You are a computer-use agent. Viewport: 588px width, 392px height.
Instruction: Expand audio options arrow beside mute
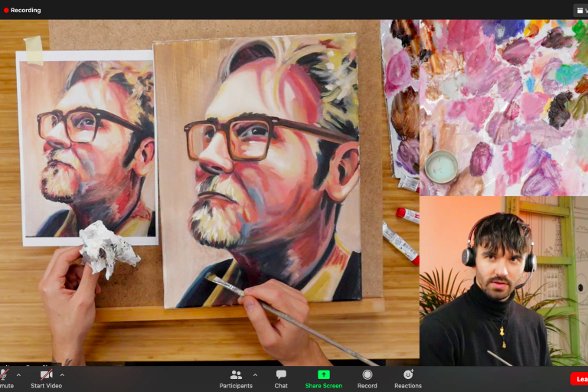(x=18, y=375)
